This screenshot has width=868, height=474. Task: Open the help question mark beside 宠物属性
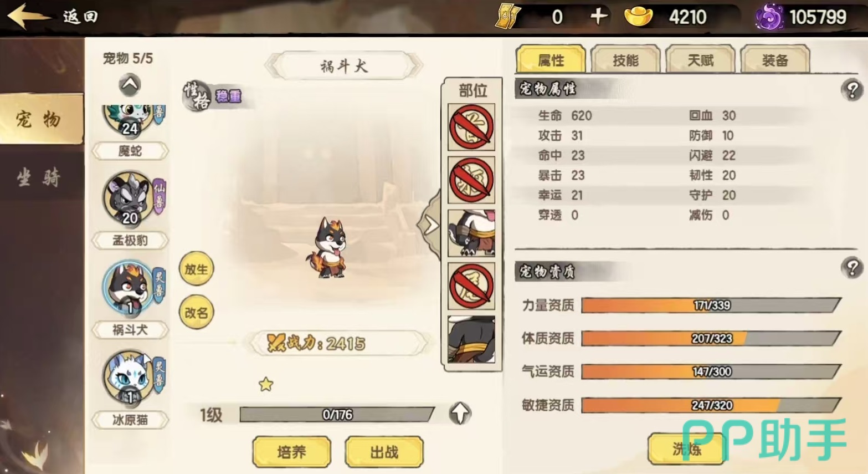point(852,89)
